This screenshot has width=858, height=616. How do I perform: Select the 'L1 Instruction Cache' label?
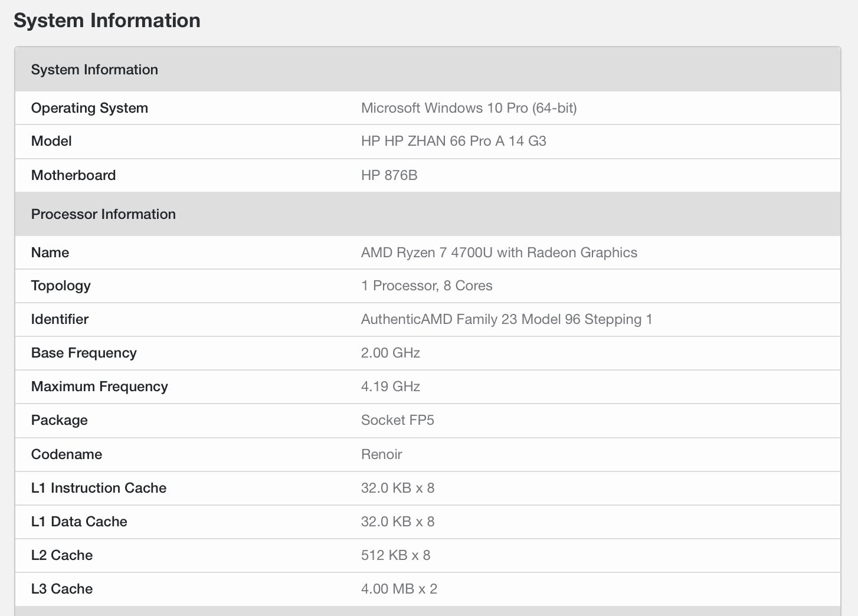tap(99, 488)
